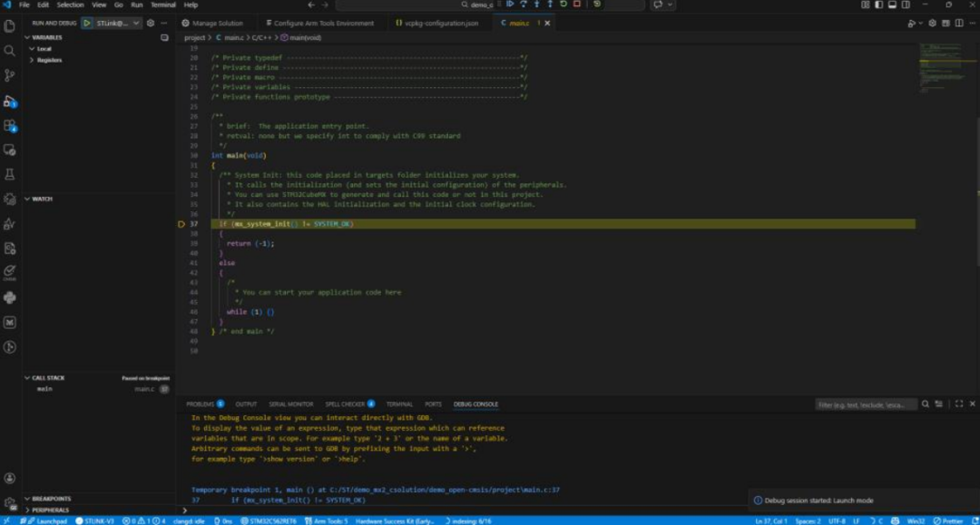
Task: Click Prettier in status bar
Action: (x=948, y=520)
